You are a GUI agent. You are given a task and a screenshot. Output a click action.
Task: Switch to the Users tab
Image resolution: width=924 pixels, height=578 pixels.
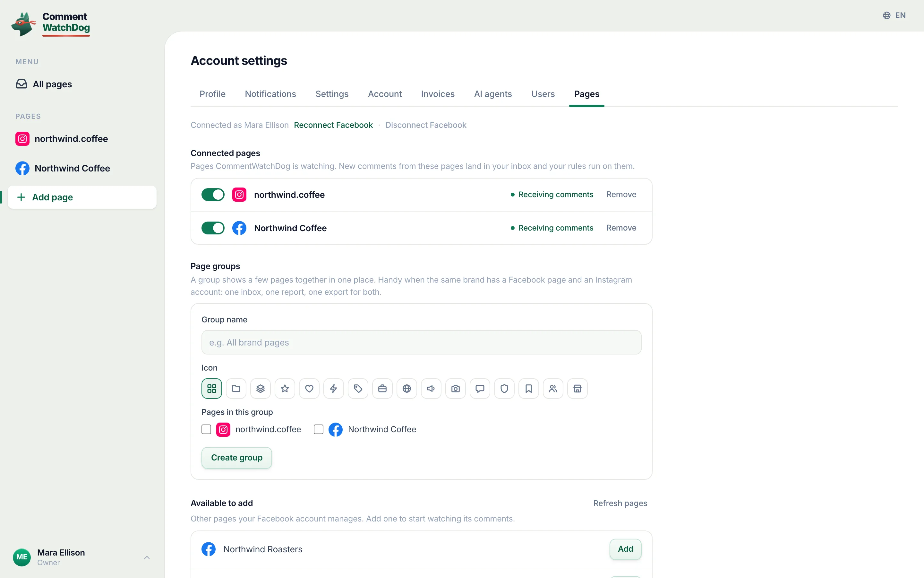click(x=543, y=94)
